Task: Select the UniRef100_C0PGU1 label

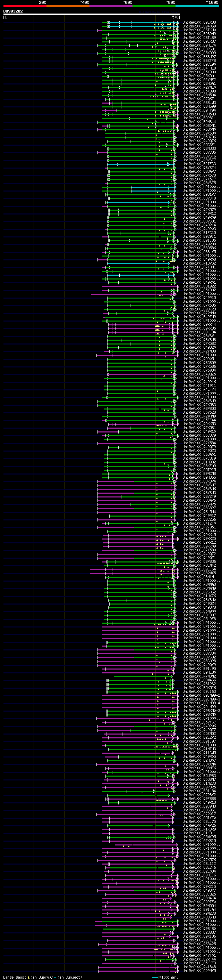Action: pyautogui.click(x=199, y=49)
